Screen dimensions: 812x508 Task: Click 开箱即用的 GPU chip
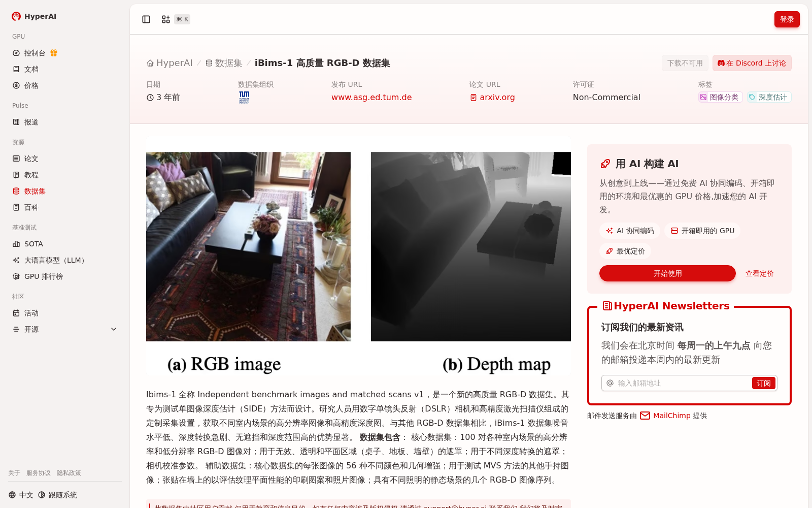click(x=702, y=231)
